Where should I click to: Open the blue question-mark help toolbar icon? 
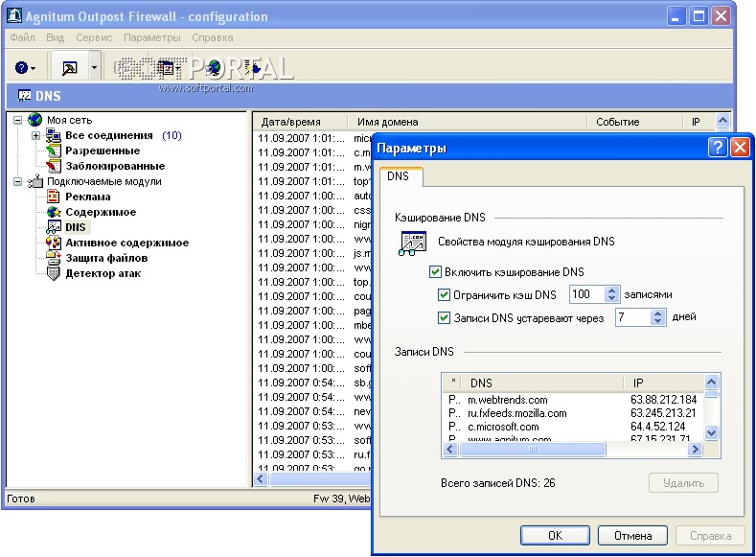click(21, 67)
